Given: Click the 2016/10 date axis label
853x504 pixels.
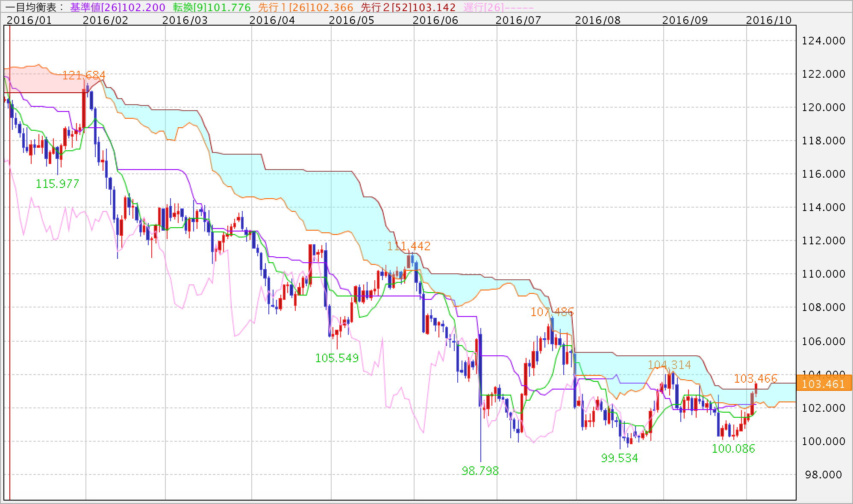Looking at the screenshot, I should (x=768, y=20).
